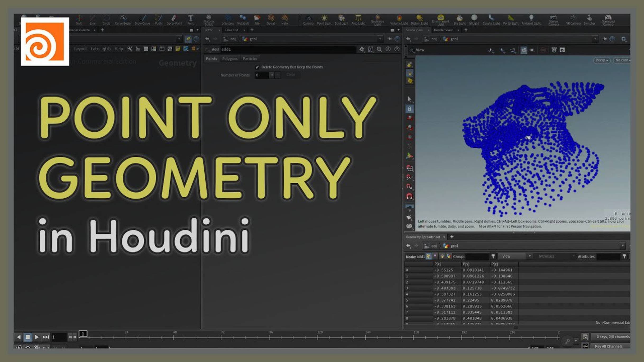
Task: Switch to the Particles tab
Action: click(x=250, y=58)
